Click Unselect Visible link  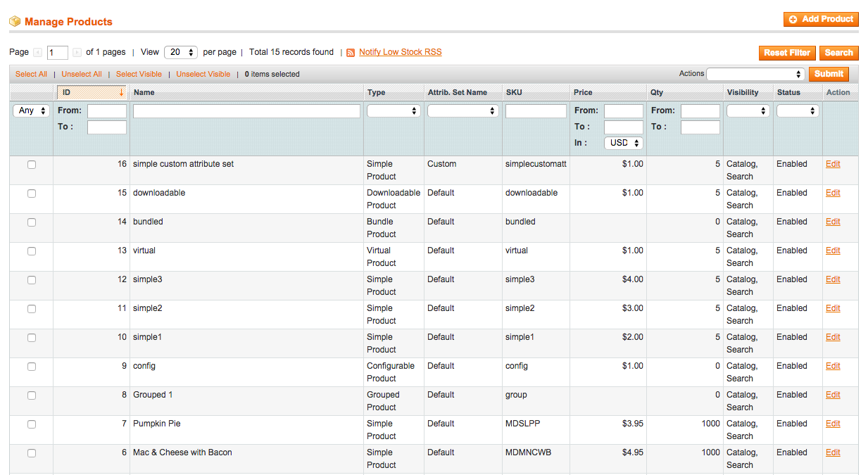tap(203, 74)
